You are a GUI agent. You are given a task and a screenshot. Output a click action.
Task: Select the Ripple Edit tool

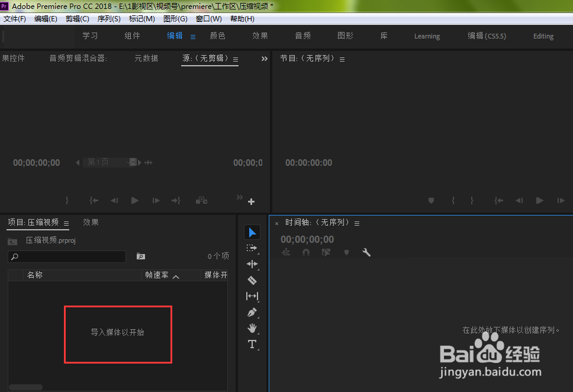252,264
